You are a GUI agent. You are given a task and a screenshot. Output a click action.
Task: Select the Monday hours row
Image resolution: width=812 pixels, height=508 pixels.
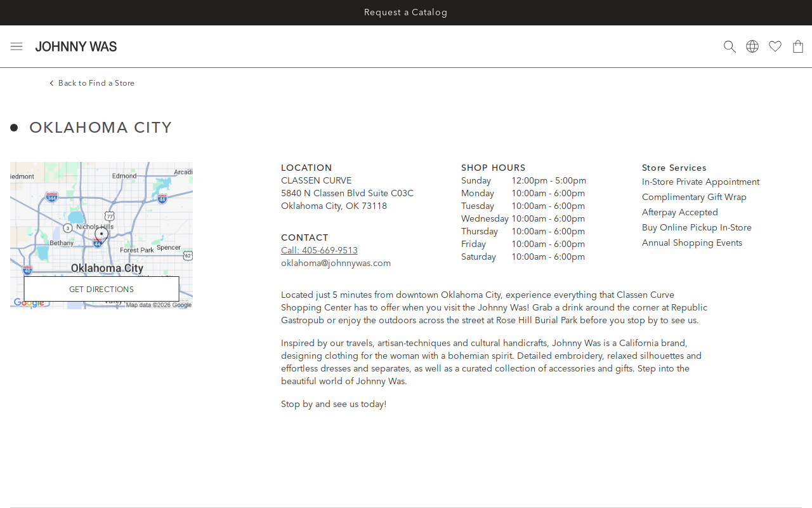coord(523,194)
